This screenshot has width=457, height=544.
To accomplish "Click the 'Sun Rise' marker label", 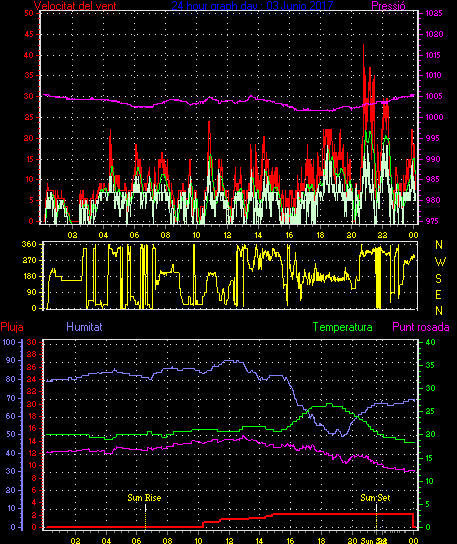I will 144,498.
